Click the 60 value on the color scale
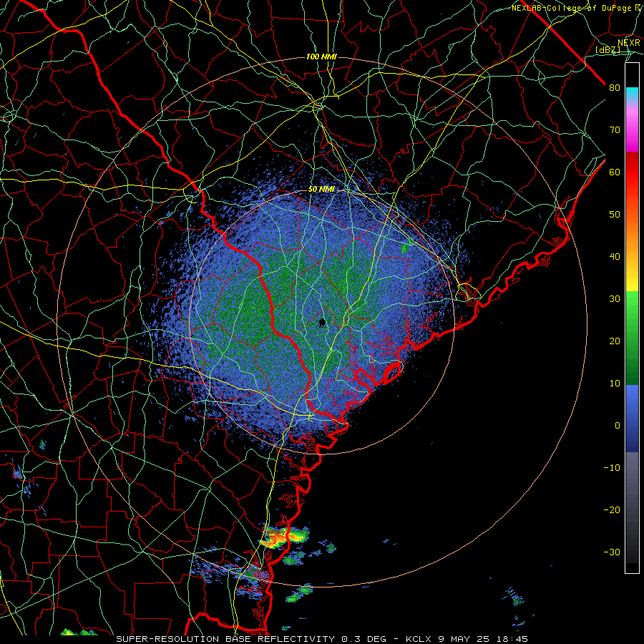644x644 pixels. 615,172
